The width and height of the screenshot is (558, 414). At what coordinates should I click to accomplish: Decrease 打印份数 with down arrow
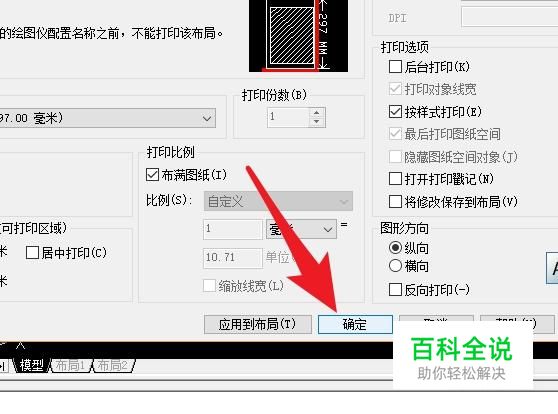(316, 122)
